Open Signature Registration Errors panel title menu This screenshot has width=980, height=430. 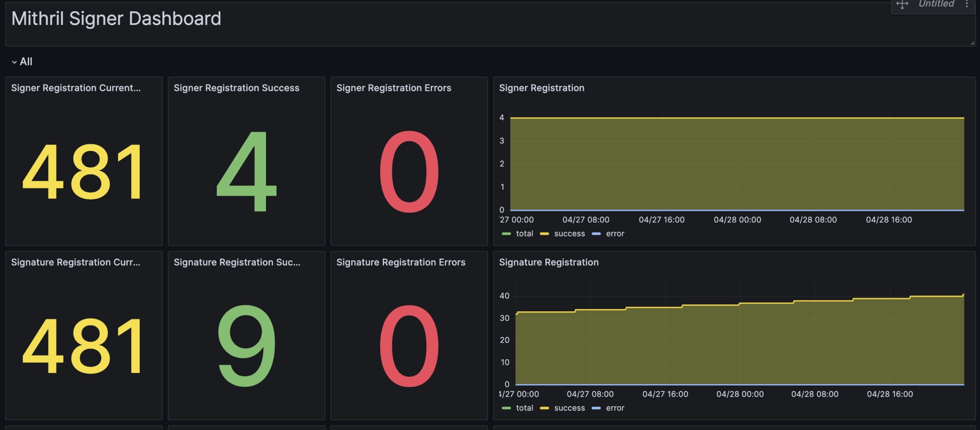[400, 262]
